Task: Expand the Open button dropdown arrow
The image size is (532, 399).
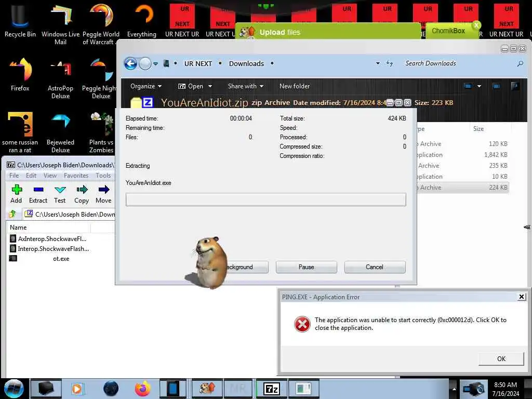Action: click(210, 86)
